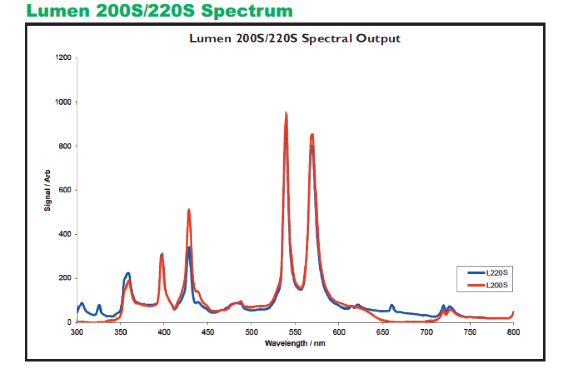Click the x-axis tick value 650
This screenshot has height=369, width=568.
pyautogui.click(x=383, y=332)
